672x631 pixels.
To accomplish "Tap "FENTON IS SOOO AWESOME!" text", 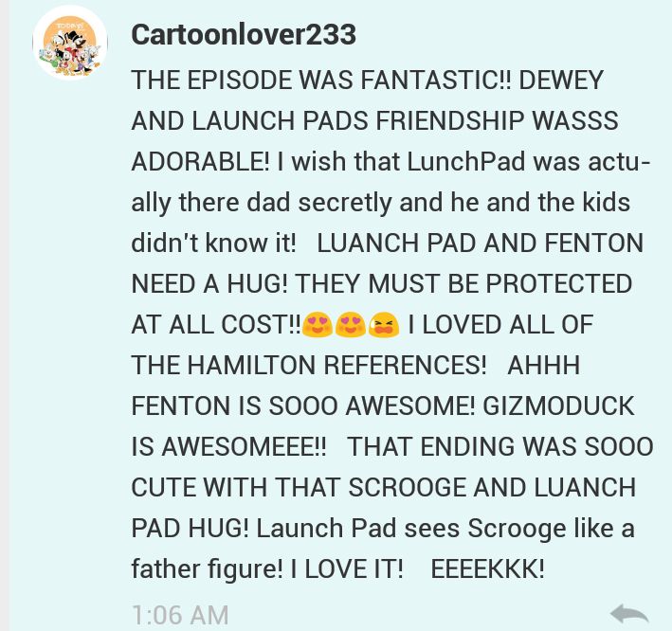I will coord(303,406).
